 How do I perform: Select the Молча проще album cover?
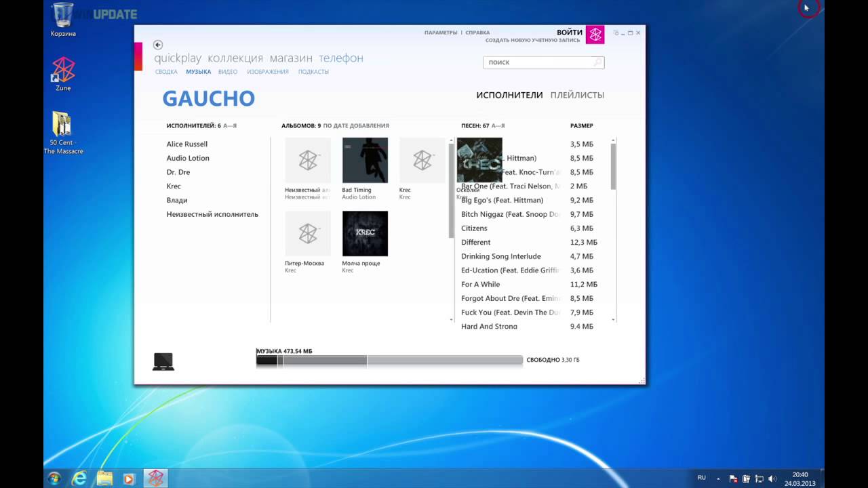(365, 233)
